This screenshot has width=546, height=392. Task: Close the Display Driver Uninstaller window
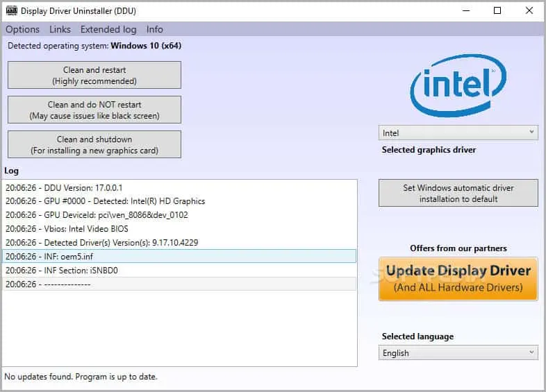(x=529, y=10)
